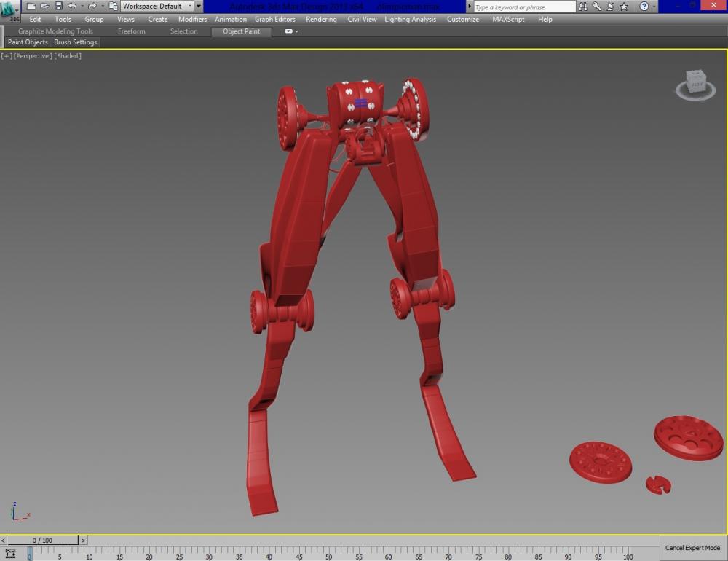Open the Favorites star icon
The height and width of the screenshot is (561, 728).
(624, 7)
